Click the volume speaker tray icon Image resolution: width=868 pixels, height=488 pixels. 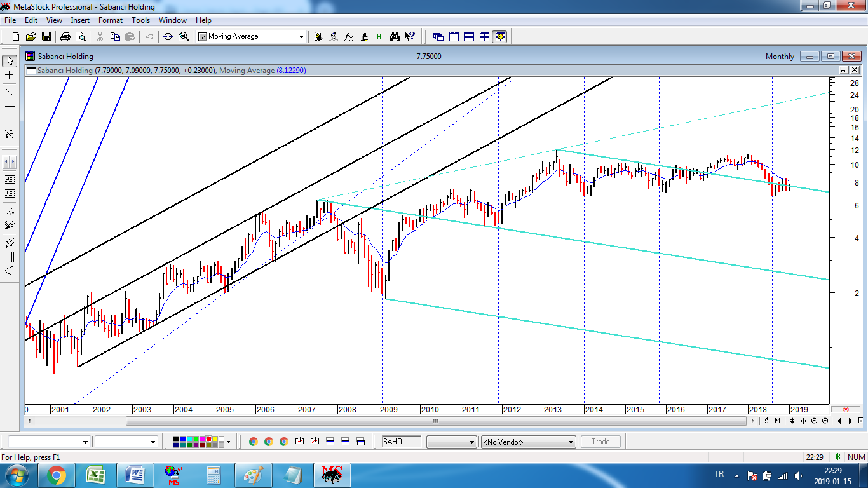[797, 475]
